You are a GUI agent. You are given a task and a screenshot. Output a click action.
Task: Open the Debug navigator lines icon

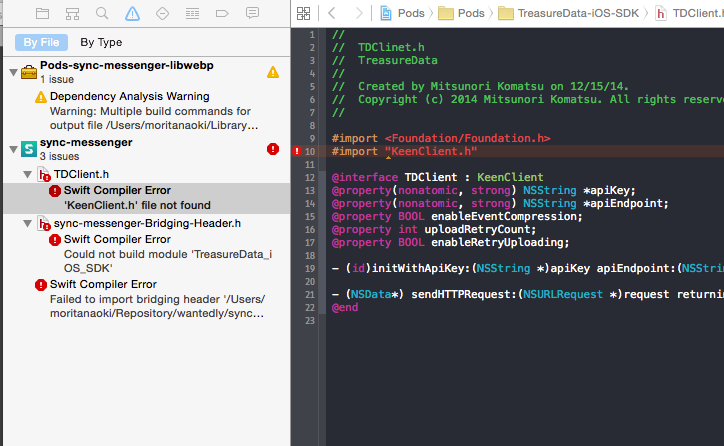[x=193, y=13]
